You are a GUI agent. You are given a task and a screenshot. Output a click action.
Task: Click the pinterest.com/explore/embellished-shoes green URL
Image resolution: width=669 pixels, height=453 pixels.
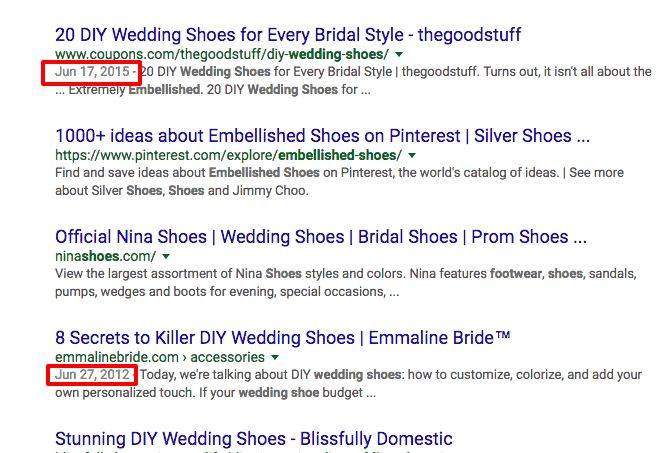[x=228, y=156]
